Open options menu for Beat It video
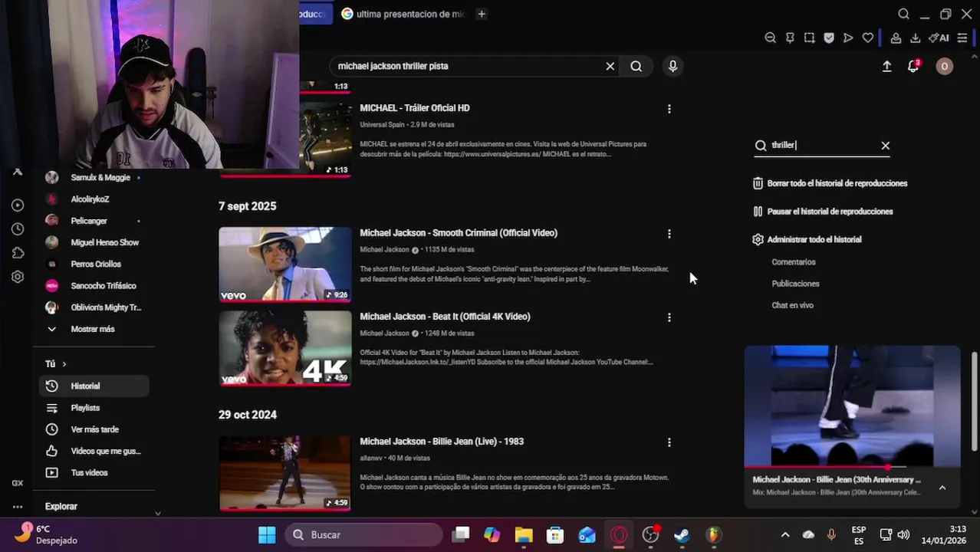The height and width of the screenshot is (552, 980). (x=669, y=317)
